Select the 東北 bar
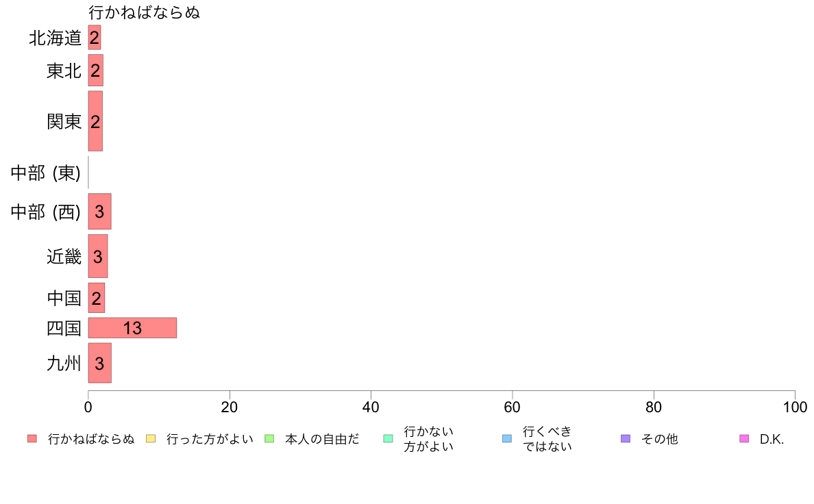 95,70
